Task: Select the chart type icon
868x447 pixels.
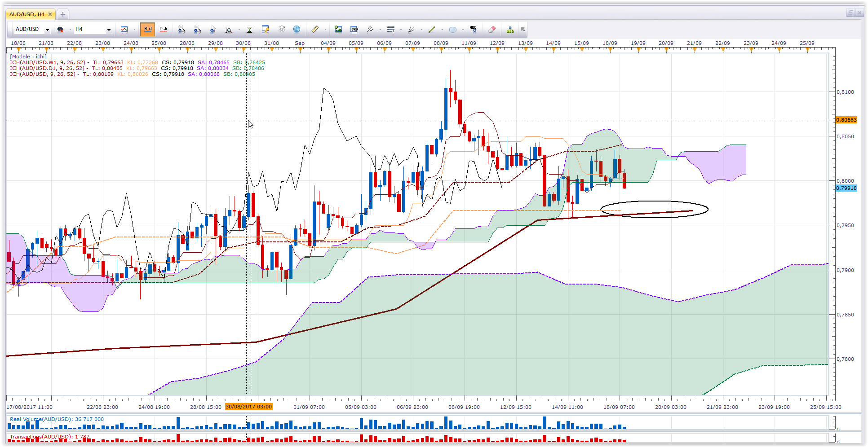Action: point(124,30)
